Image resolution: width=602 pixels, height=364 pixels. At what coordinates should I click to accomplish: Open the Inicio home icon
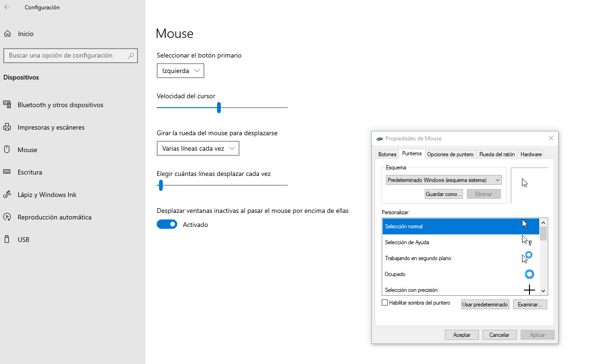[x=7, y=34]
